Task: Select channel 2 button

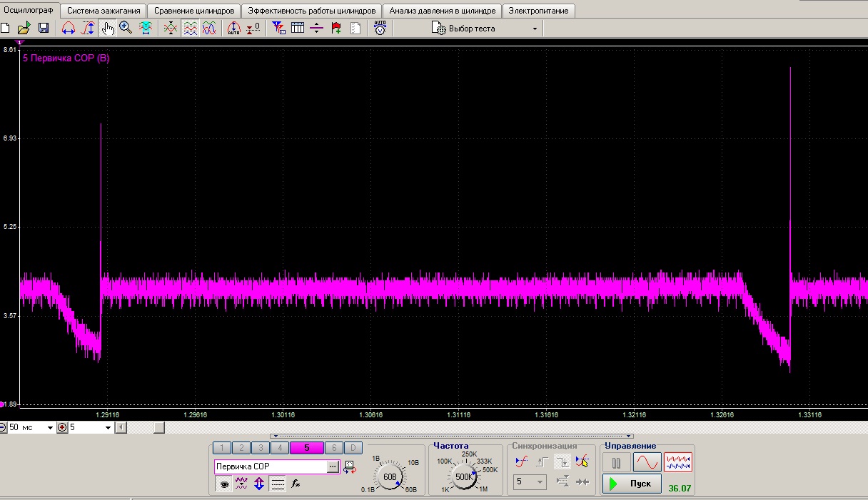Action: click(241, 448)
